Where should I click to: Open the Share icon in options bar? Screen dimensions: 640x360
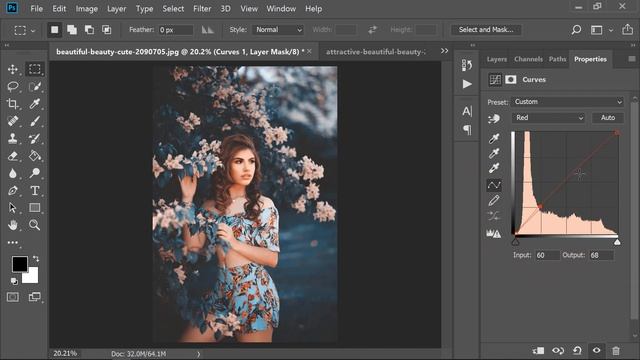point(627,29)
